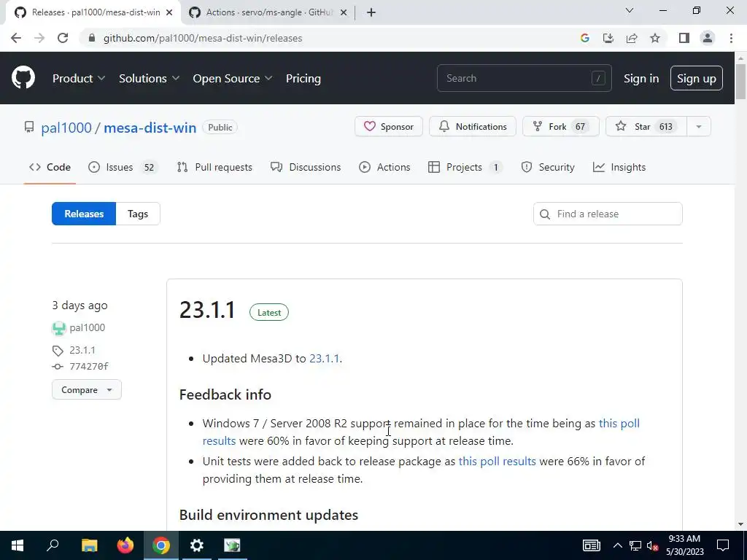This screenshot has width=747, height=560.
Task: Click the 9:33 AM taskbar clock
Action: click(x=684, y=539)
